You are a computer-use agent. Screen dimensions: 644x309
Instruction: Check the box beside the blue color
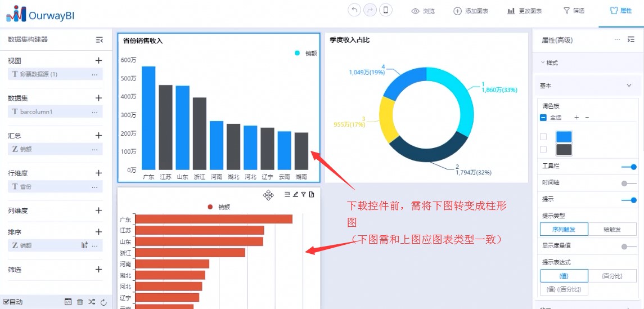point(543,137)
